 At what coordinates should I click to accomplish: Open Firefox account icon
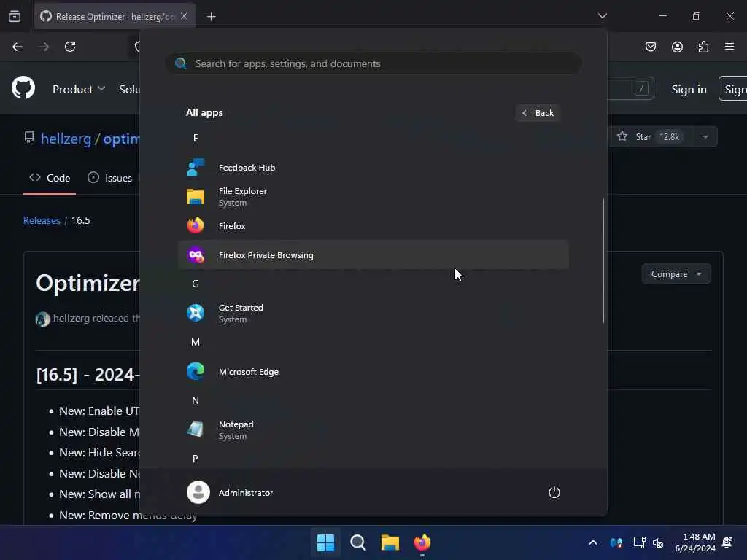click(x=677, y=47)
